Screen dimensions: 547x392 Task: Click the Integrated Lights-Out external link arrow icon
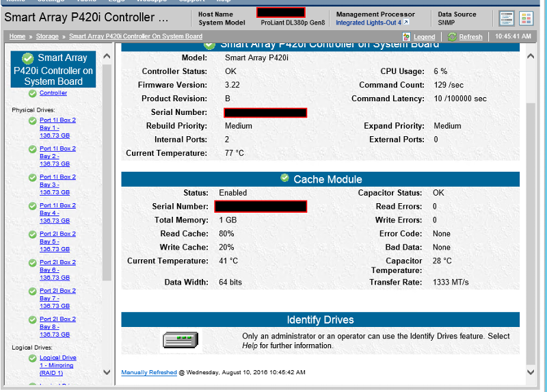(406, 23)
